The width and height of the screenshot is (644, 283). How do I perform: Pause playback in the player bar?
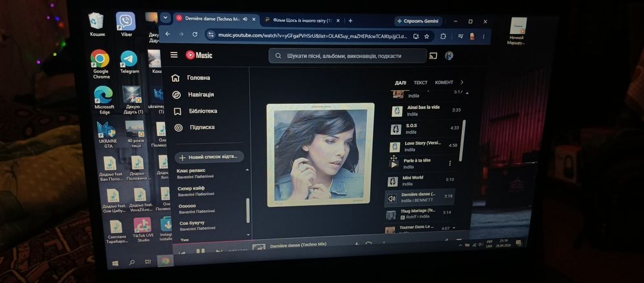200,251
